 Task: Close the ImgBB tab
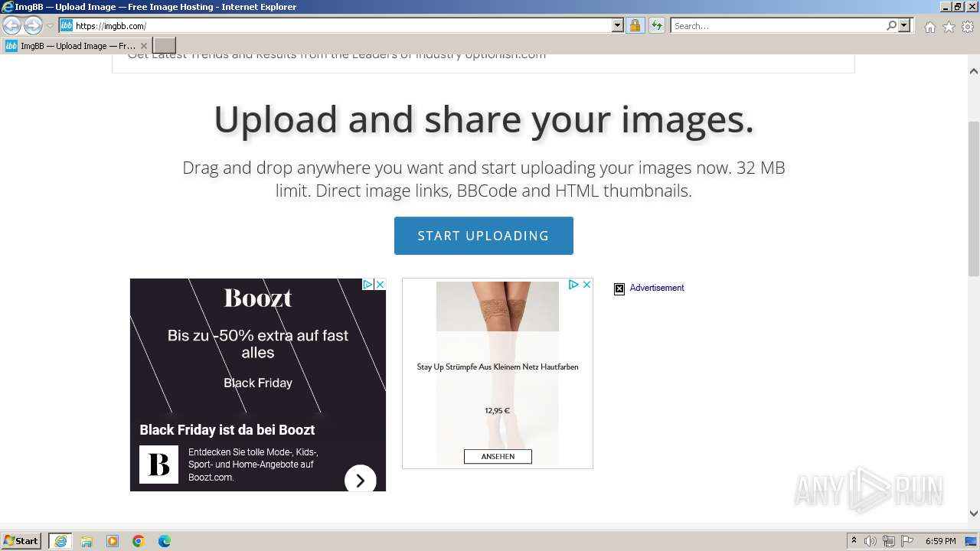pos(144,46)
